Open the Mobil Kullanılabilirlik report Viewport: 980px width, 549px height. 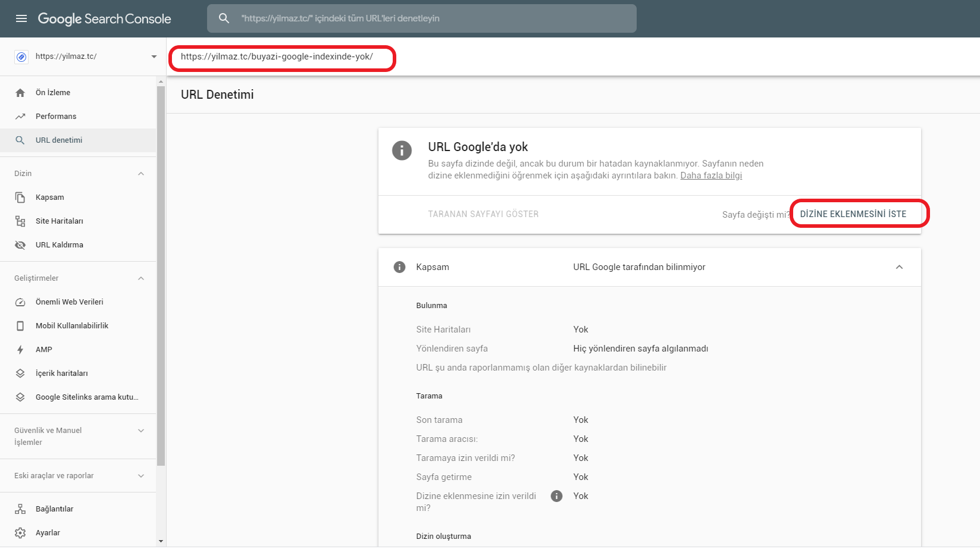pyautogui.click(x=72, y=326)
